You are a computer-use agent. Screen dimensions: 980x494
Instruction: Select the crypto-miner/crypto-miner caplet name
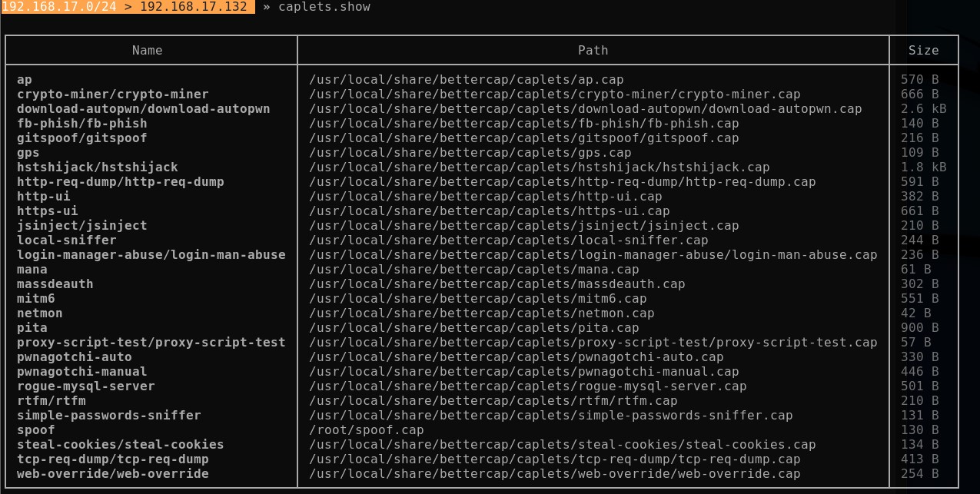[x=112, y=94]
